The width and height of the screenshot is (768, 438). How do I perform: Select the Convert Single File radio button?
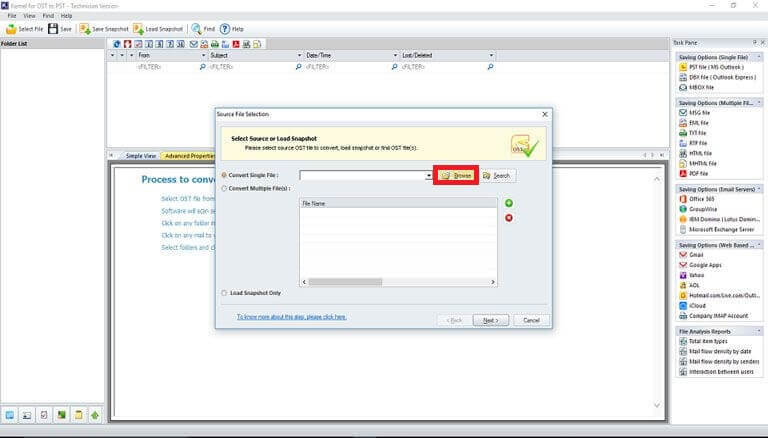click(x=224, y=175)
